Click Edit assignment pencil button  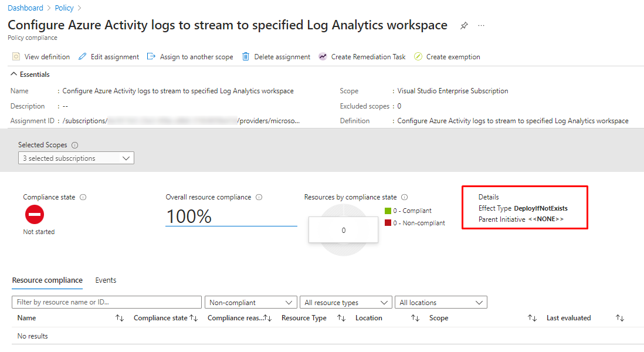(x=109, y=57)
